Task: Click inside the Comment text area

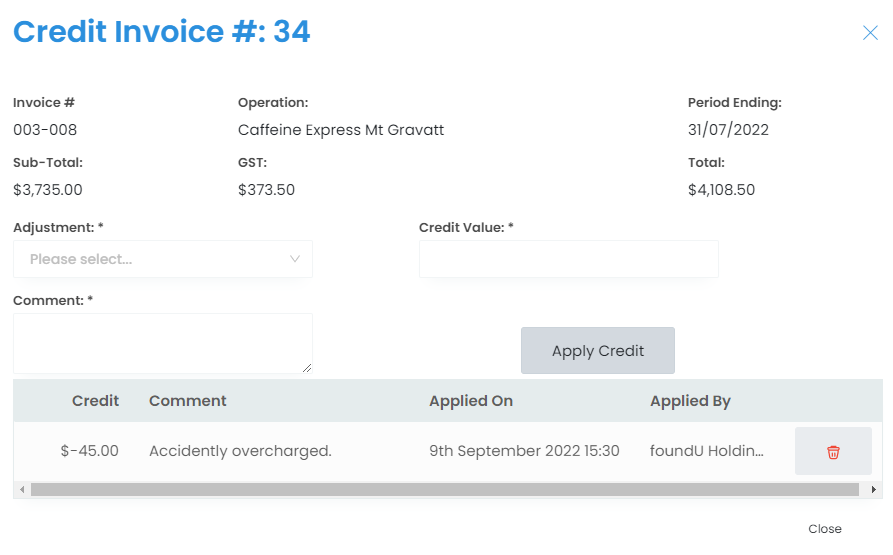Action: [162, 343]
